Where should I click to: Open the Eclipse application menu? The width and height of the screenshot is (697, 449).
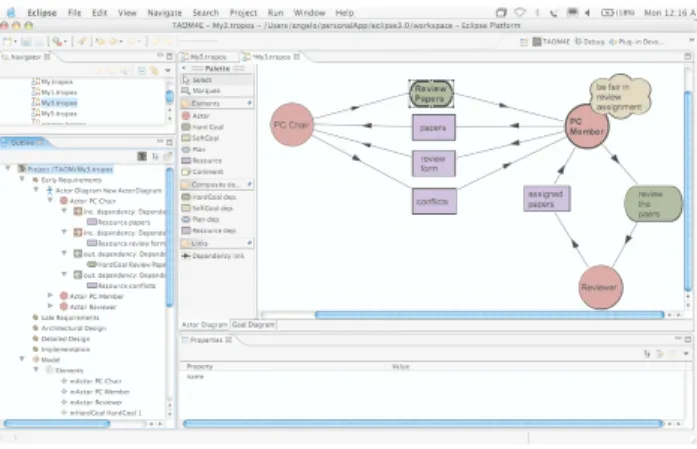tap(42, 13)
